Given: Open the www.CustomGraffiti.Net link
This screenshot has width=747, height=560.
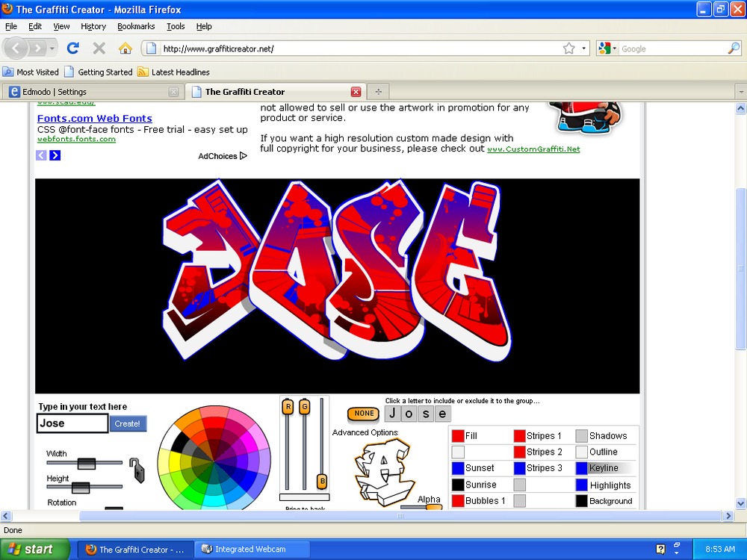Looking at the screenshot, I should pyautogui.click(x=533, y=149).
